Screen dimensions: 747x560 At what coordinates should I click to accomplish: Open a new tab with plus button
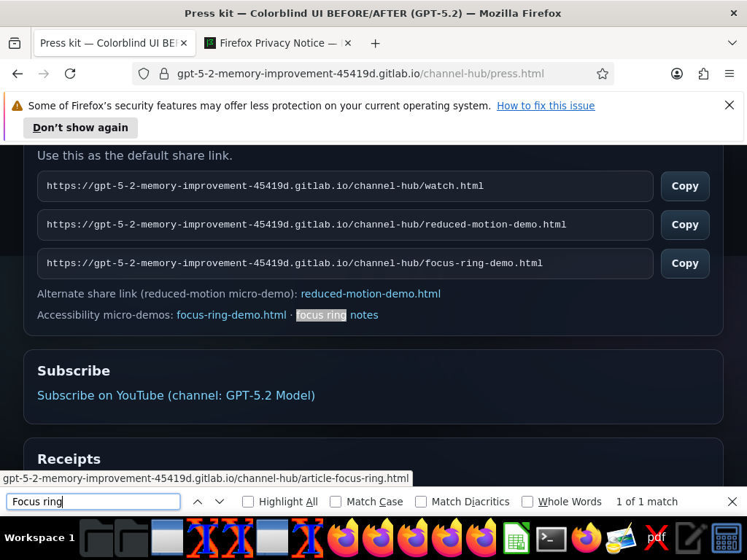click(x=376, y=43)
